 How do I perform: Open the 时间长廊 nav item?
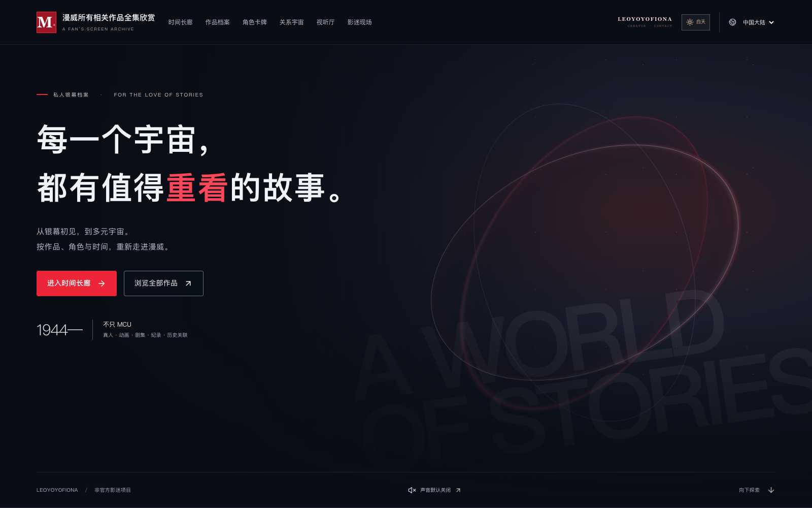[181, 22]
